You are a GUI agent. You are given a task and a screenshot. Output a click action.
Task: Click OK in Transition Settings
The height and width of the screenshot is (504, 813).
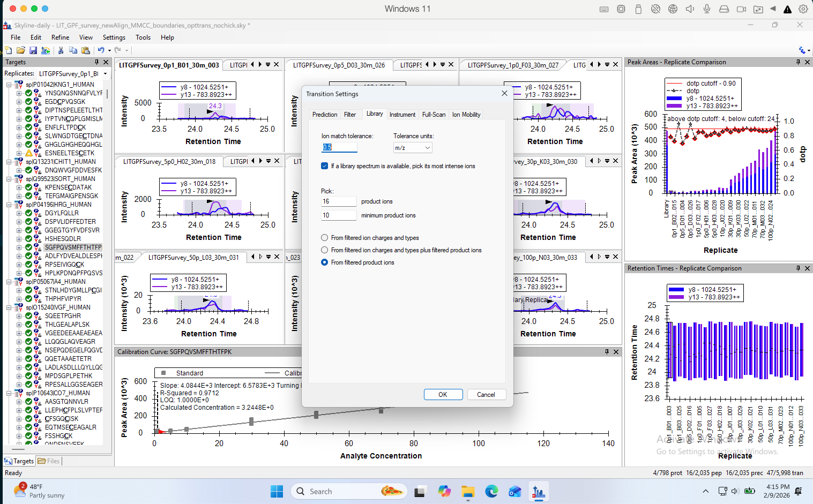443,395
